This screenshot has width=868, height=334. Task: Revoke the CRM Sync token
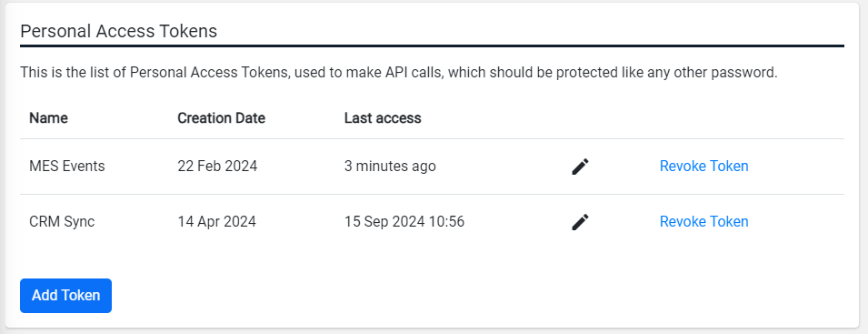pyautogui.click(x=703, y=222)
